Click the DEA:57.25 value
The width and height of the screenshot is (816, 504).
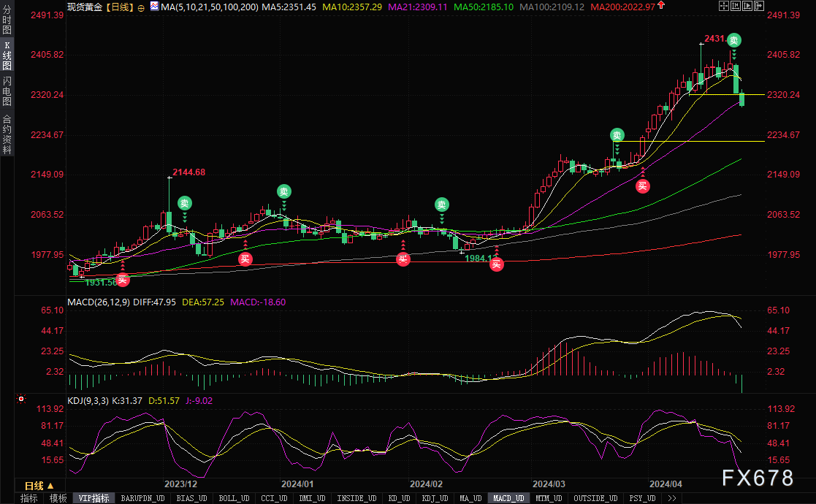pos(203,302)
